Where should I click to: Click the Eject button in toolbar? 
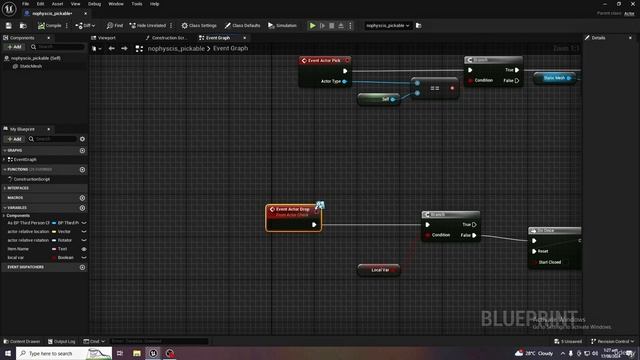click(341, 26)
